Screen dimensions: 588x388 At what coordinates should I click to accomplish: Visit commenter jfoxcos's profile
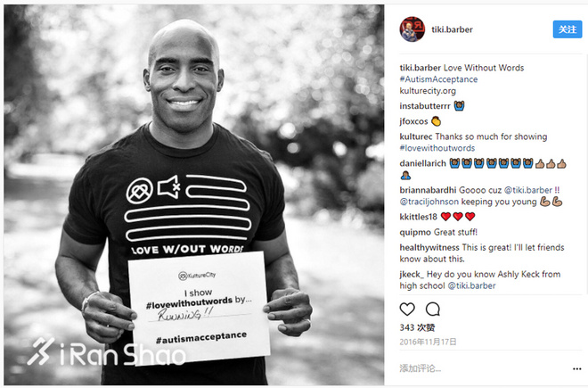pos(413,121)
